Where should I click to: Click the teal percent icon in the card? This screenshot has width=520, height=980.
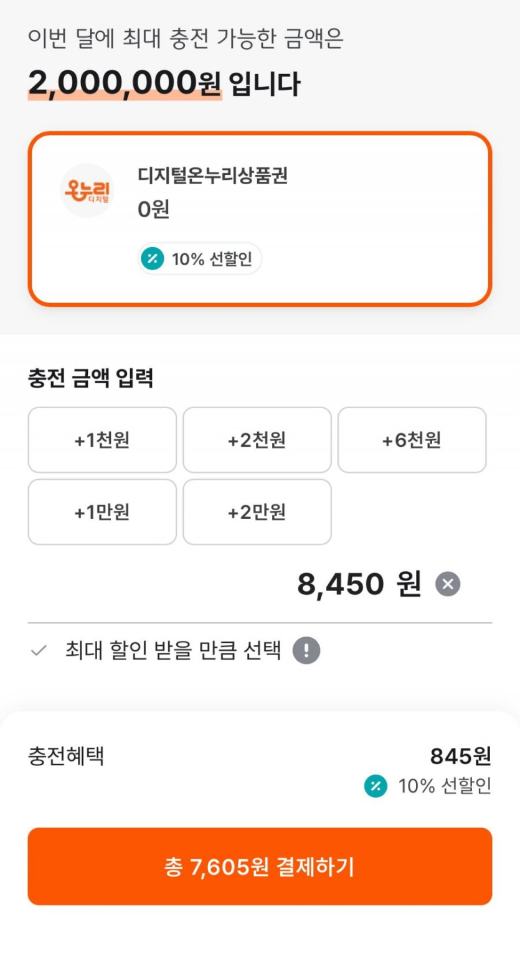(x=152, y=258)
